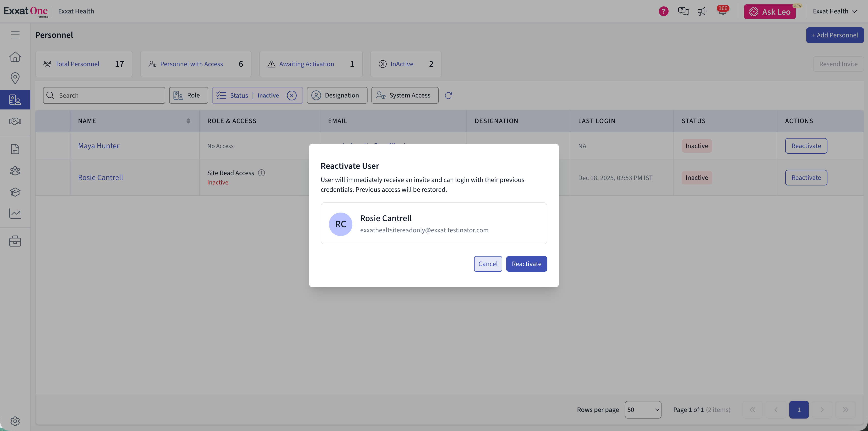Screen dimensions: 868x431
Task: Click the red help question mark icon
Action: 663,11
